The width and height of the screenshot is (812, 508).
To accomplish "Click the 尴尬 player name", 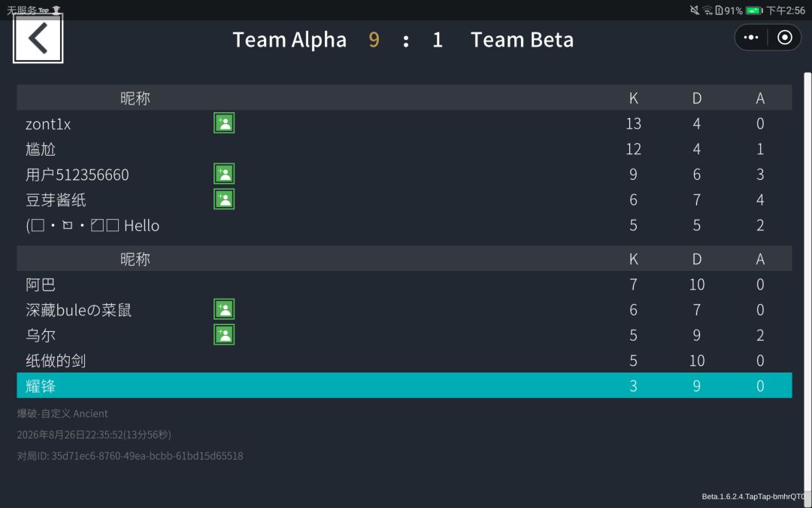I will click(41, 149).
